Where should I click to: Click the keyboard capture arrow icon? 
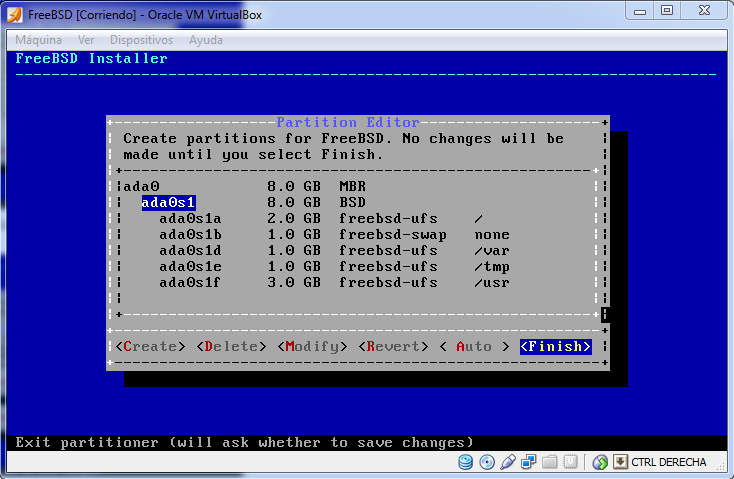tap(620, 462)
